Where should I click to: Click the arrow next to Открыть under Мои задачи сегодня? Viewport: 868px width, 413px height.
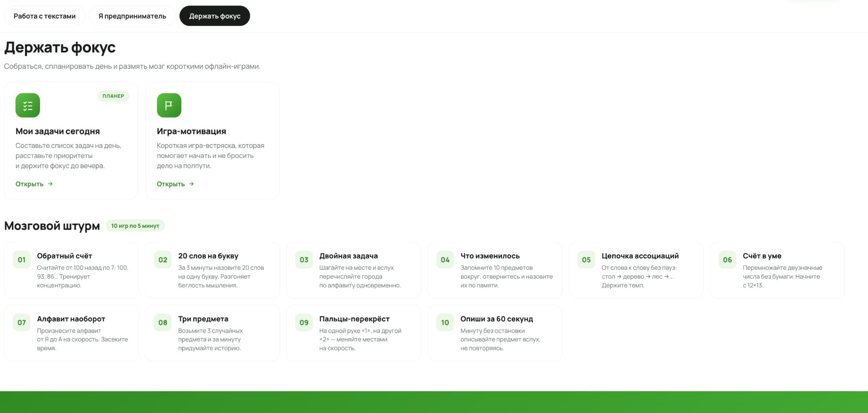[x=50, y=184]
